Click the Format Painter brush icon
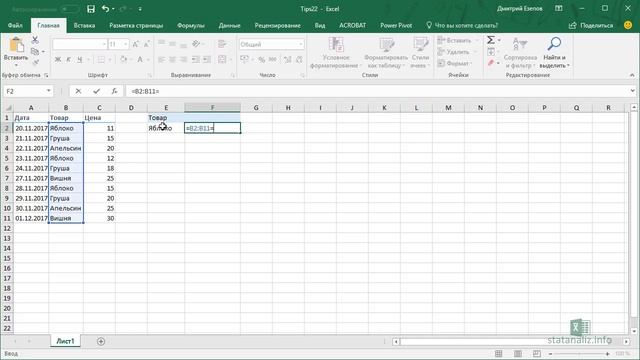The image size is (640, 360). [35, 62]
